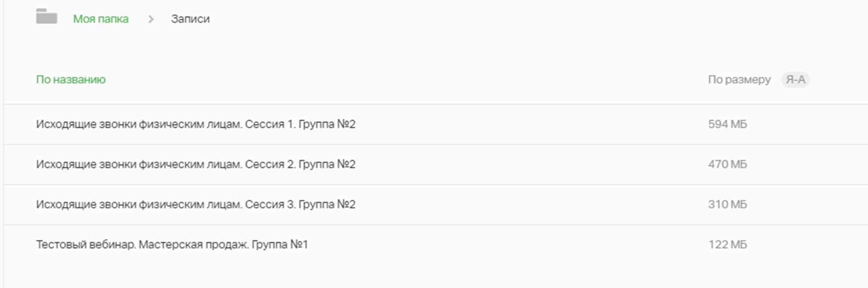
Task: Sort recordings by По размеру
Action: click(x=739, y=79)
